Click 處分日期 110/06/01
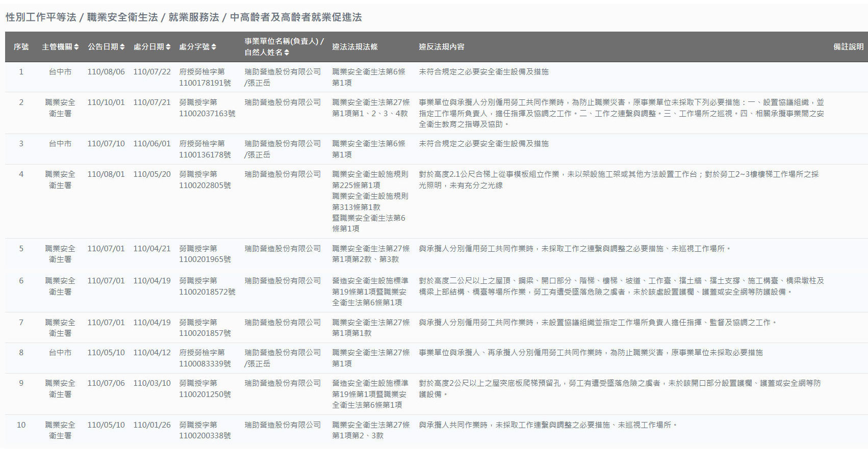The image size is (868, 449). 152,144
